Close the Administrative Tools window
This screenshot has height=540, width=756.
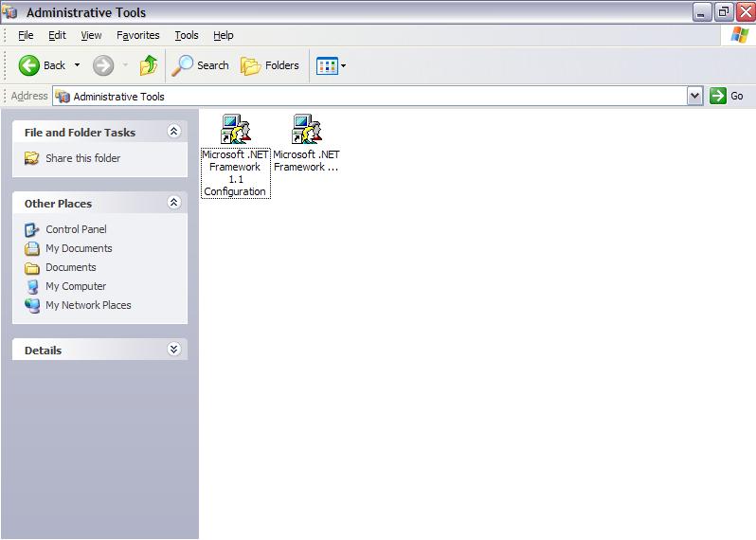pos(746,12)
